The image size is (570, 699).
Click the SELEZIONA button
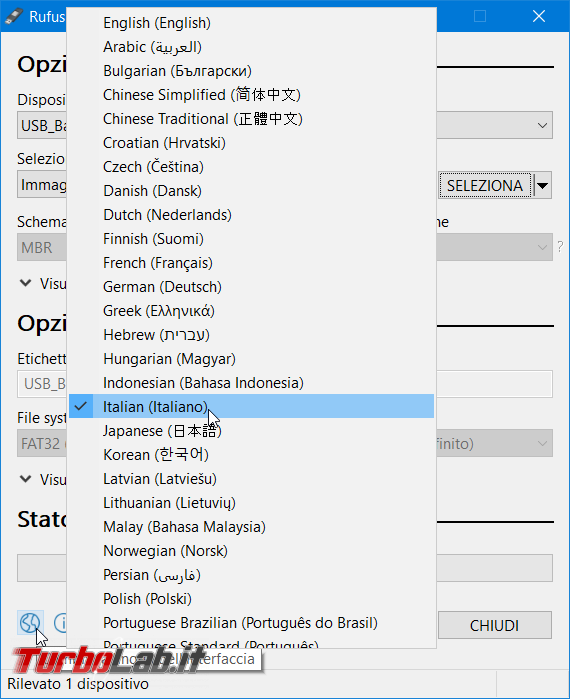tap(485, 185)
